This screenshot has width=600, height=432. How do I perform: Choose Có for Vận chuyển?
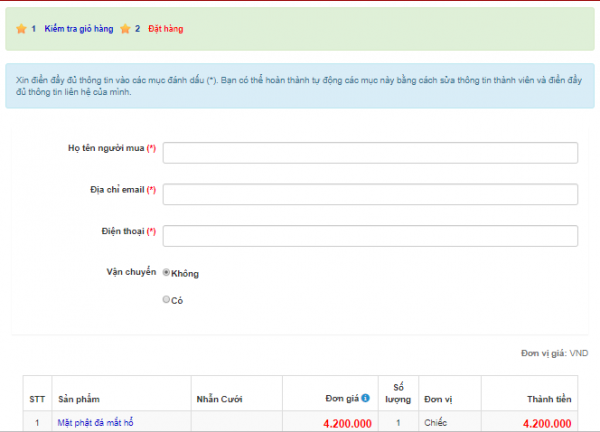(166, 299)
